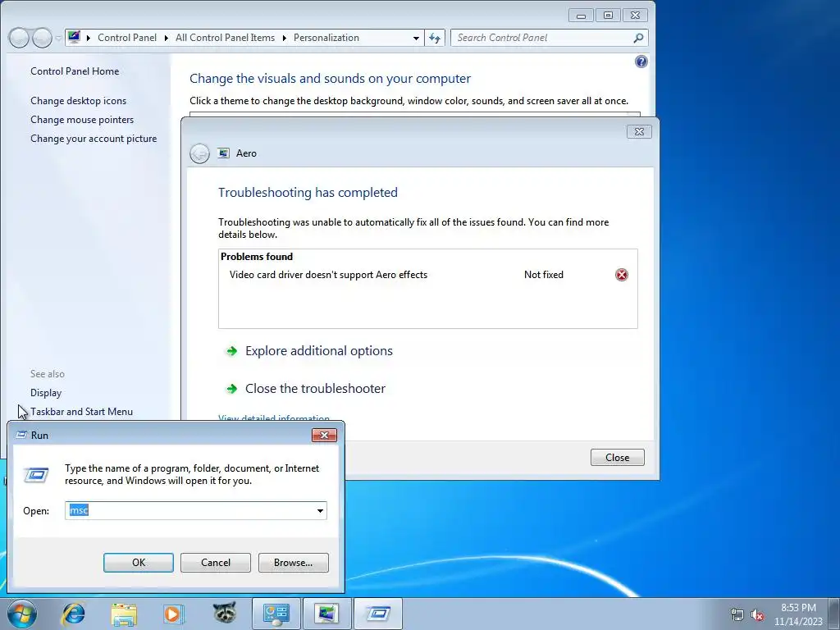
Task: Confirm Run dialog with OK
Action: point(138,563)
